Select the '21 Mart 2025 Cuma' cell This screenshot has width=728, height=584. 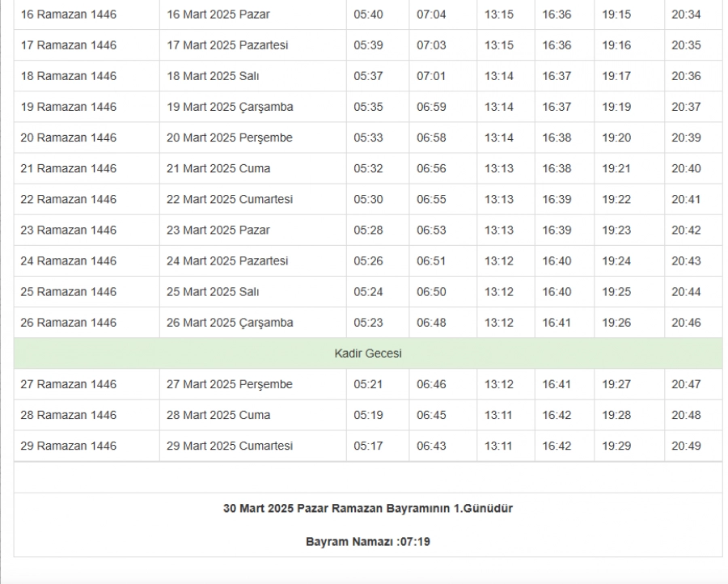pyautogui.click(x=218, y=168)
